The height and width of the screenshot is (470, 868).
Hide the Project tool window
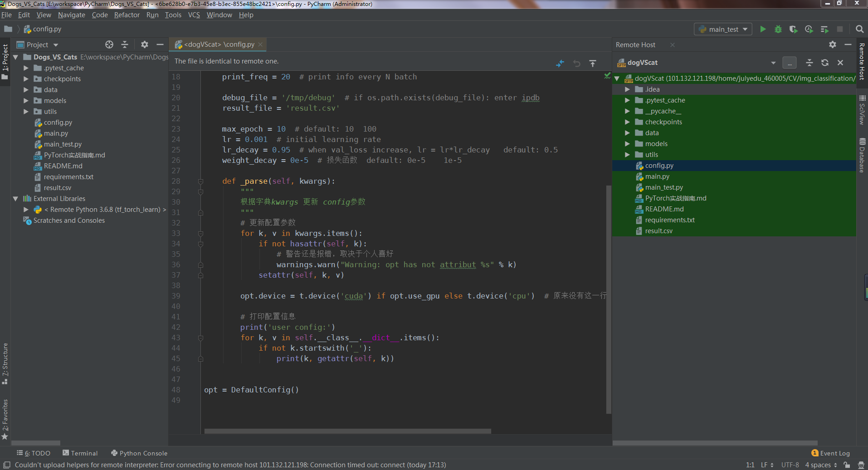(160, 44)
